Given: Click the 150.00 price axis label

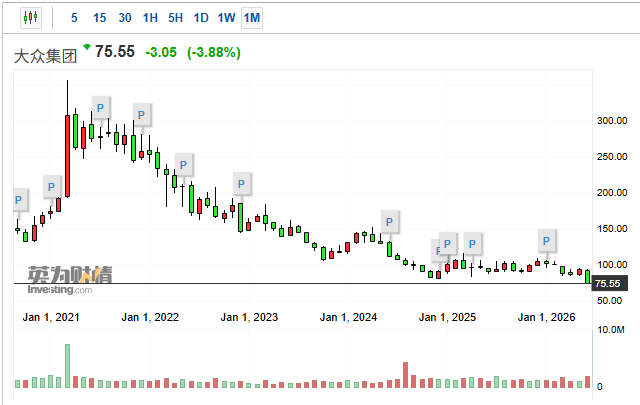Looking at the screenshot, I should [612, 229].
